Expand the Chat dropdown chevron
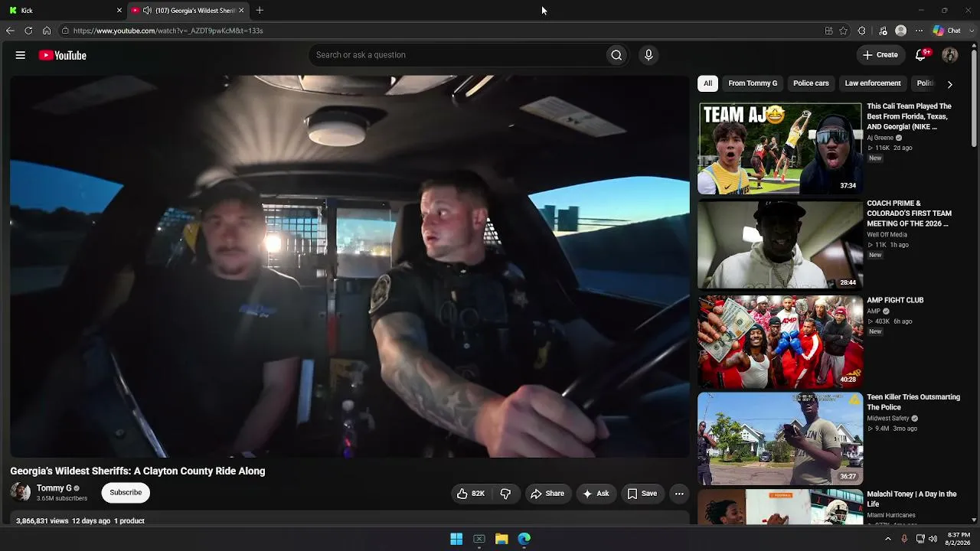Viewport: 980px width, 551px height. point(970,31)
